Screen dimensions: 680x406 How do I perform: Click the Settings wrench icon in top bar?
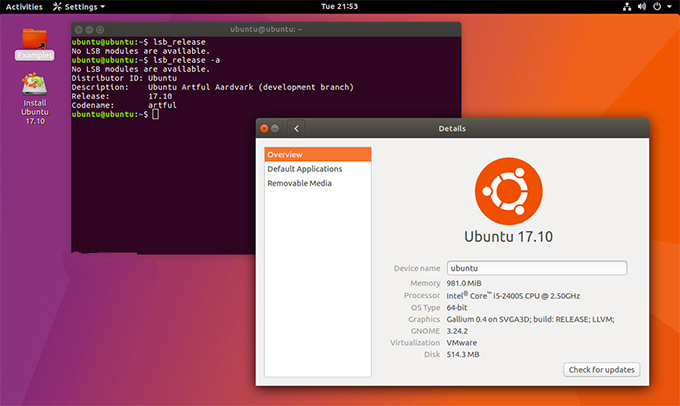click(x=57, y=6)
